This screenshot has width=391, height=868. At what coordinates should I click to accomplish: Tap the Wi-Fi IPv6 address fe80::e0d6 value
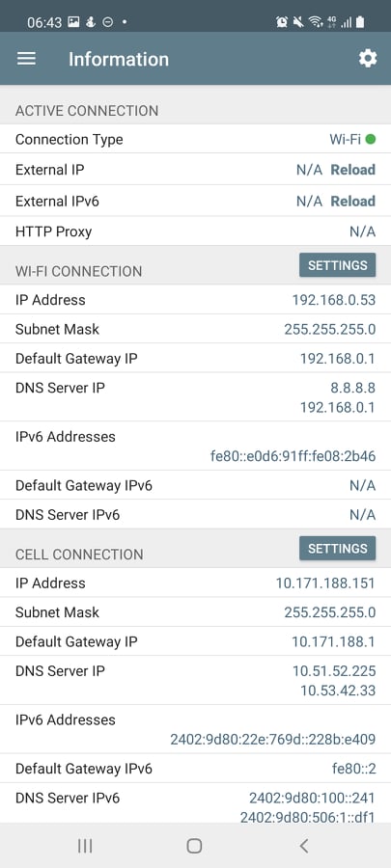(293, 457)
